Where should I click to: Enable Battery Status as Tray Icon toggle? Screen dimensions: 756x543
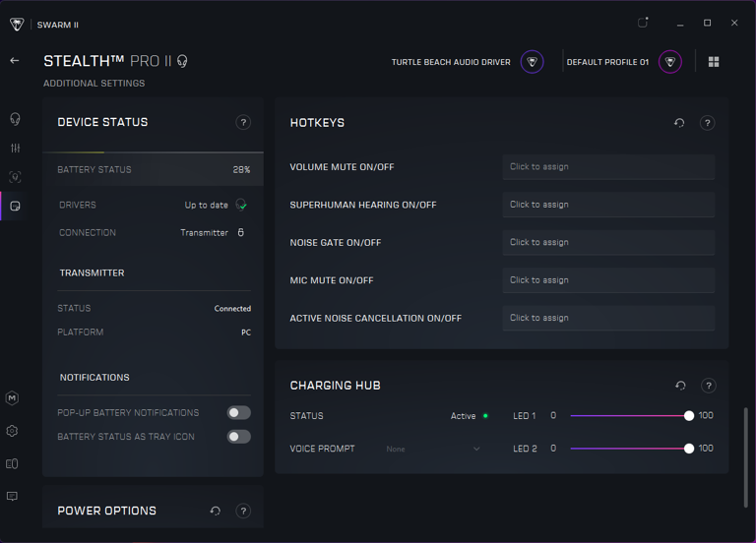coord(238,437)
